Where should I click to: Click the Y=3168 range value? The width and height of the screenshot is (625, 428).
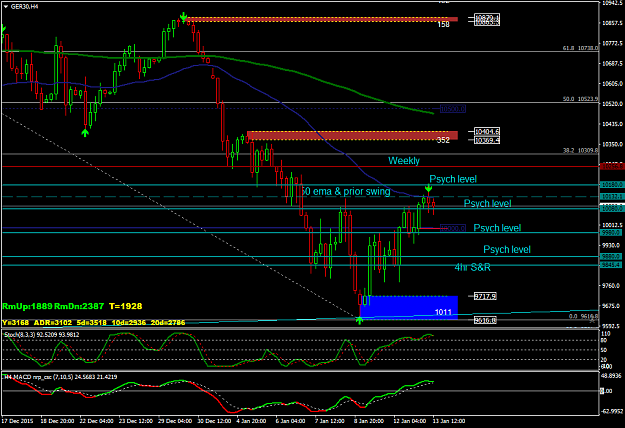coord(15,322)
